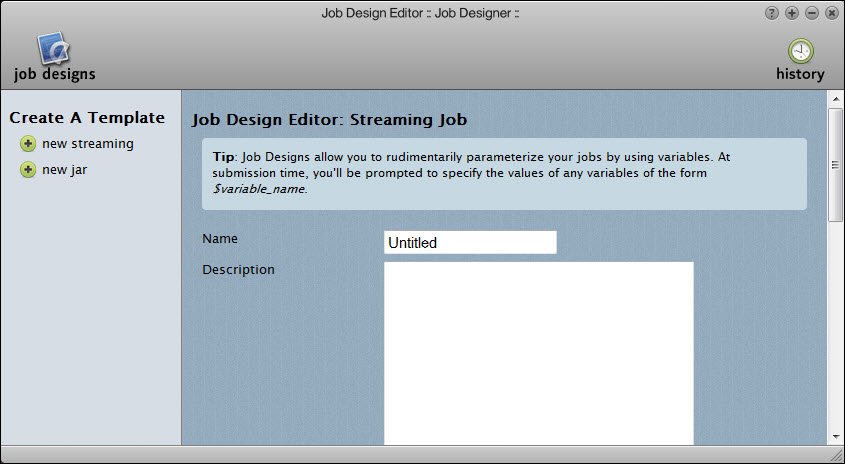Click the scrollbar down arrow
The height and width of the screenshot is (464, 845).
tap(835, 436)
